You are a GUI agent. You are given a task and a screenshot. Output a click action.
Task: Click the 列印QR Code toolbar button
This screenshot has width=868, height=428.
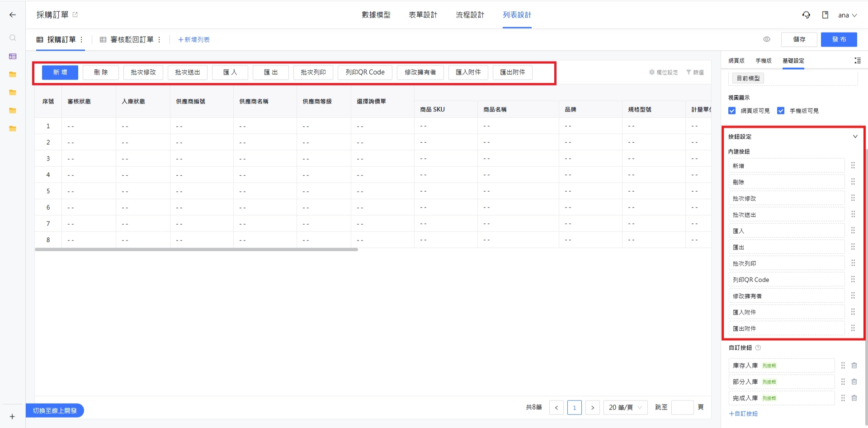point(365,72)
